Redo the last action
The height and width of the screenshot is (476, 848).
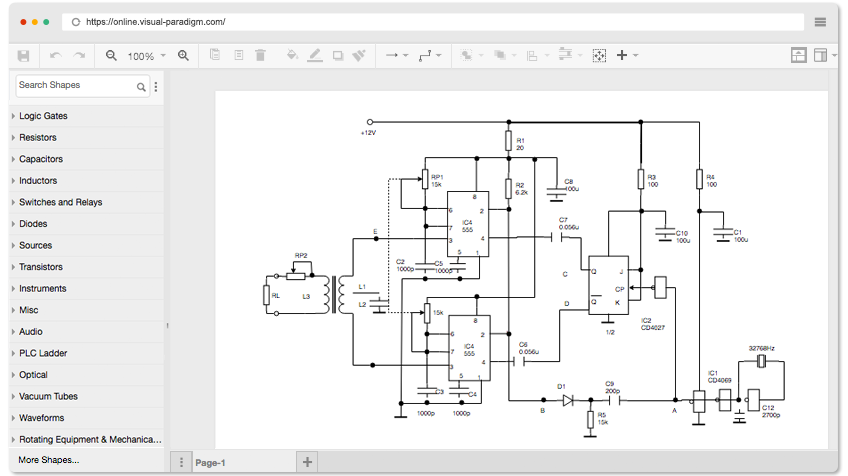(x=80, y=56)
